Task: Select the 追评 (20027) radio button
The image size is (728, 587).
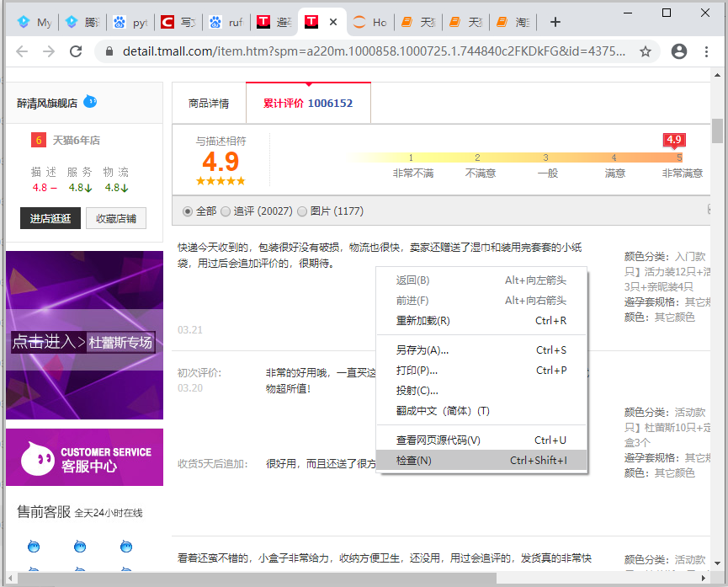Action: (x=226, y=211)
